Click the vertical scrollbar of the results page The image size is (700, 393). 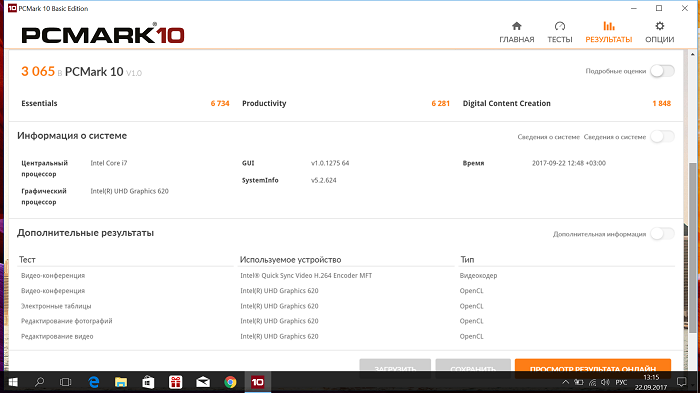click(692, 248)
